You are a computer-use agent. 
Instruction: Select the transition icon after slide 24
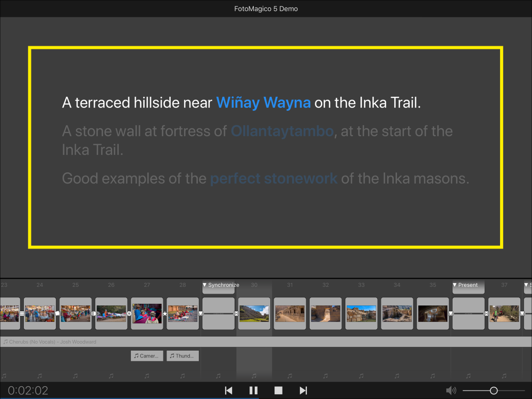[57, 314]
